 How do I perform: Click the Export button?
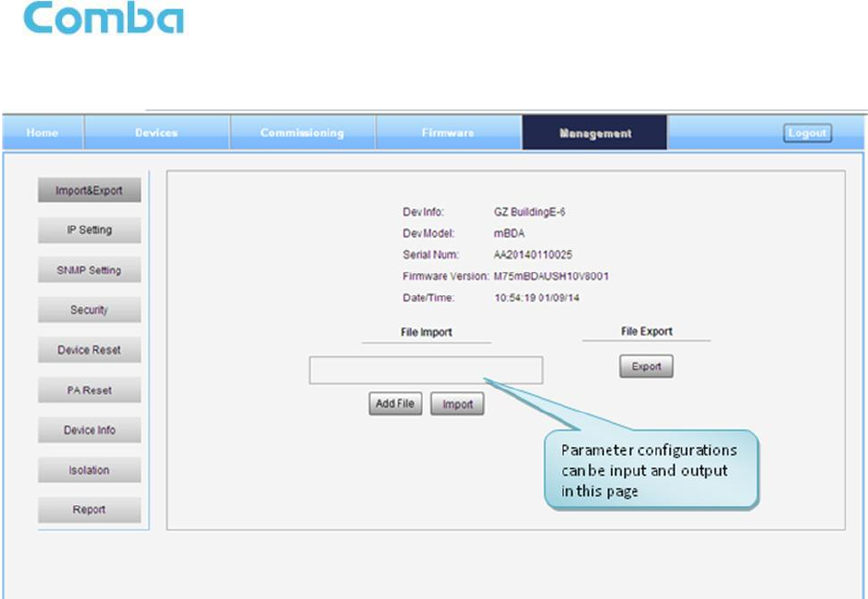(x=646, y=367)
